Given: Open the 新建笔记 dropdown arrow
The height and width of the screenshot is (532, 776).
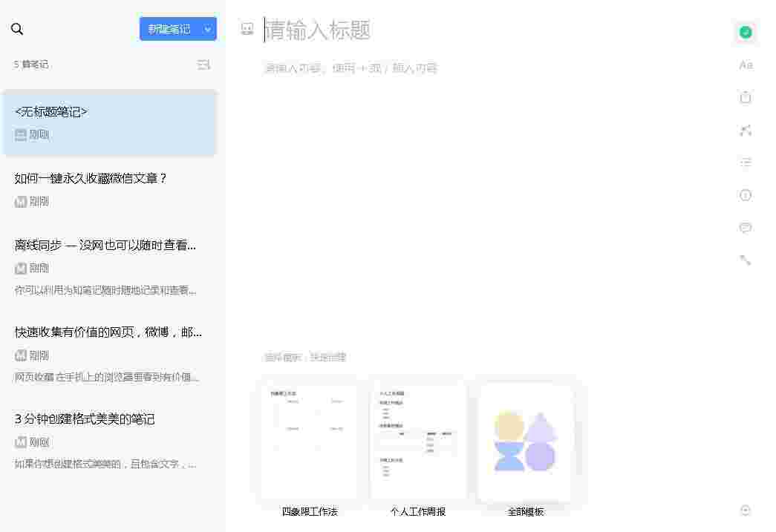Looking at the screenshot, I should [x=207, y=29].
